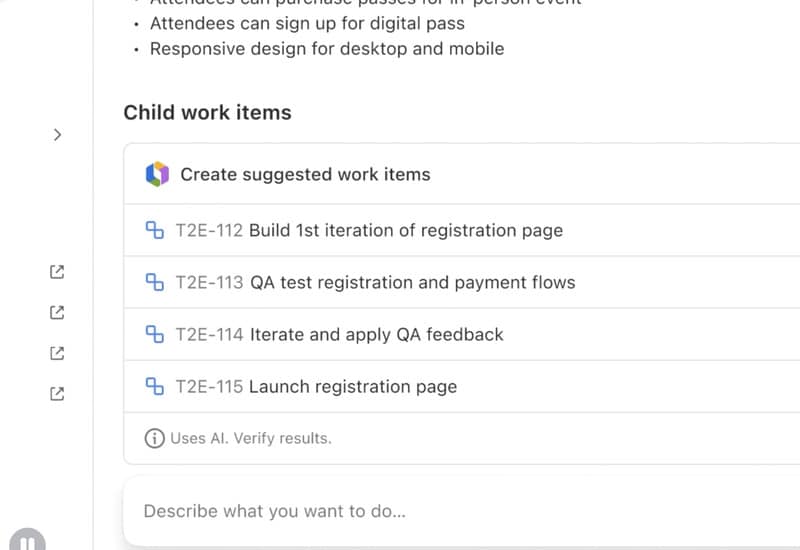800x550 pixels.
Task: Expand the left sidebar chevron arrow
Action: [x=57, y=134]
